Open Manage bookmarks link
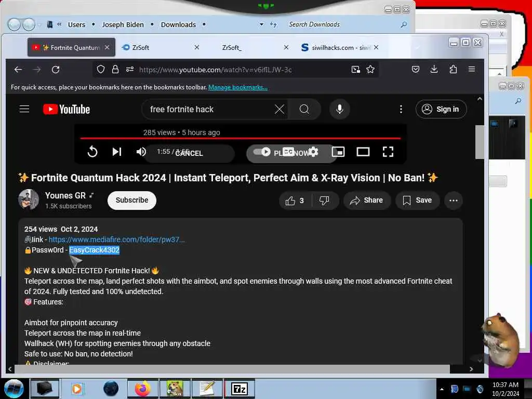The image size is (532, 399). tap(238, 87)
